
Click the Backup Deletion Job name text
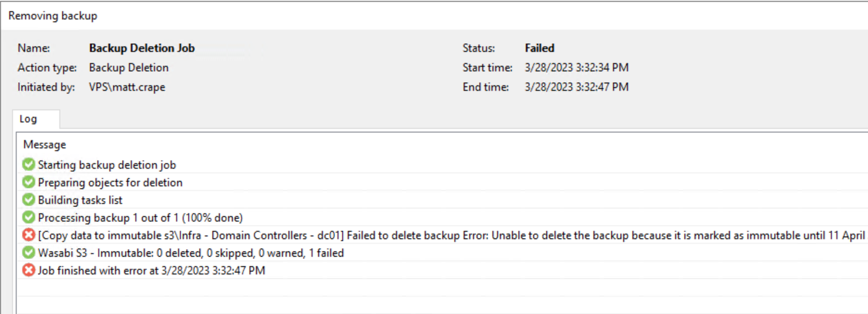[x=142, y=48]
